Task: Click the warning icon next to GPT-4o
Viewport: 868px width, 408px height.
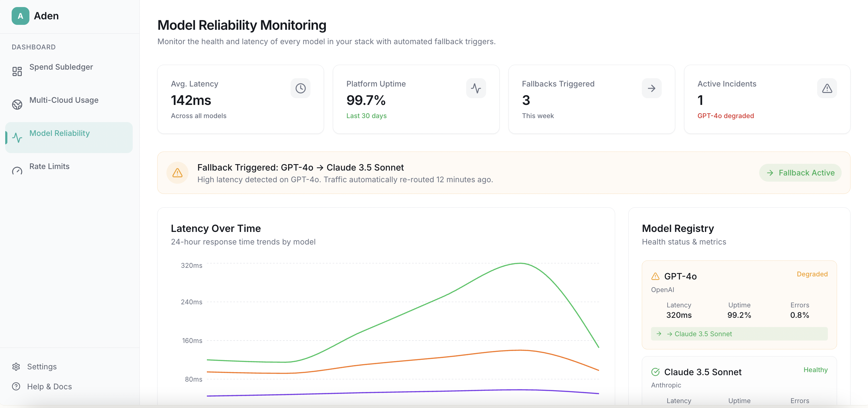Action: click(655, 276)
